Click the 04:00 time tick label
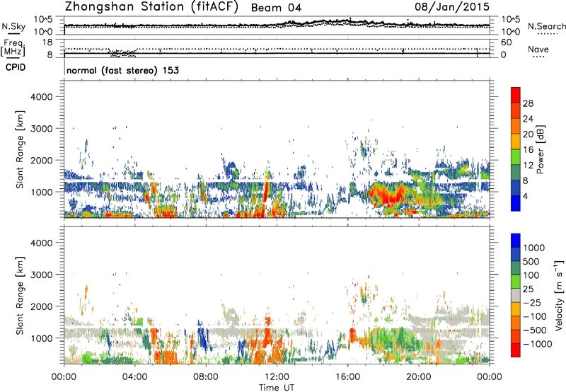 (x=134, y=377)
